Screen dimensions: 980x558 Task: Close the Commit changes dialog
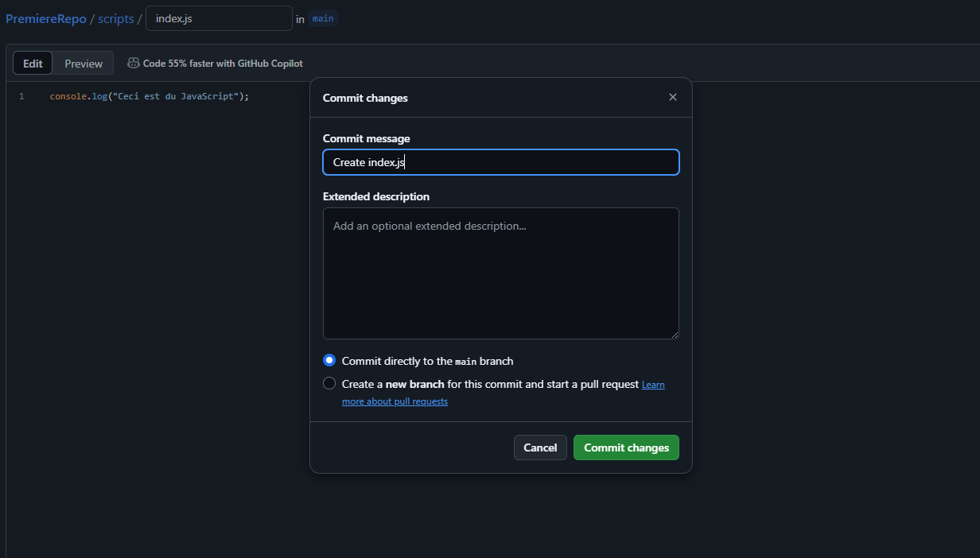[x=672, y=97]
